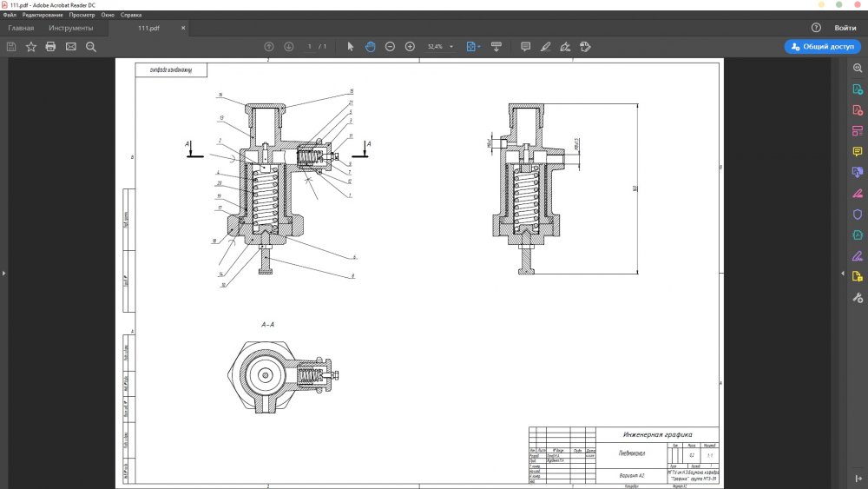Viewport: 868px width, 489px height.
Task: Click the Войти sign-in link
Action: (845, 28)
